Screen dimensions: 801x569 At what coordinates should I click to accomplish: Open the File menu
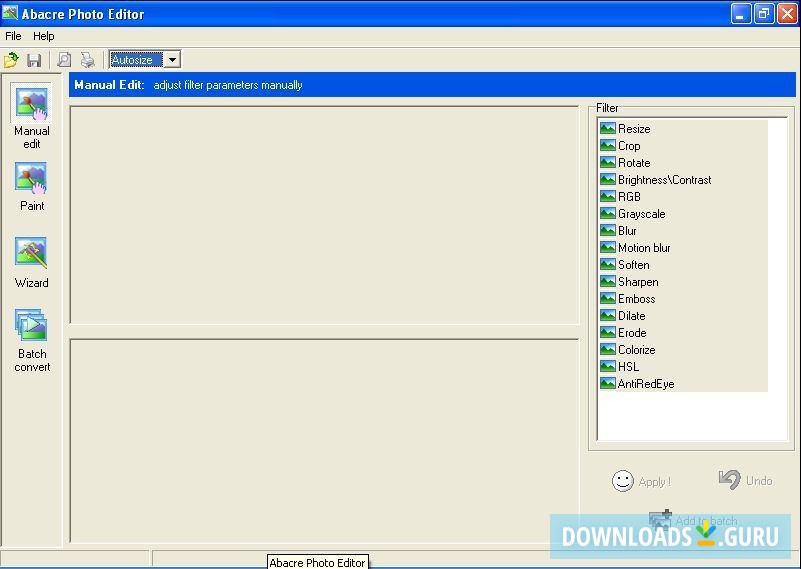(13, 36)
